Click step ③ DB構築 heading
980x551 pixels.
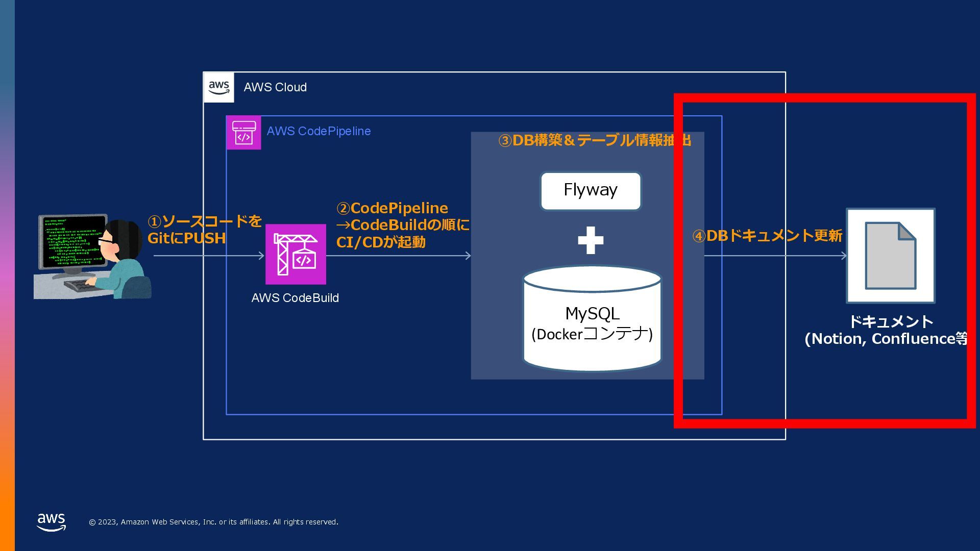[x=587, y=140]
